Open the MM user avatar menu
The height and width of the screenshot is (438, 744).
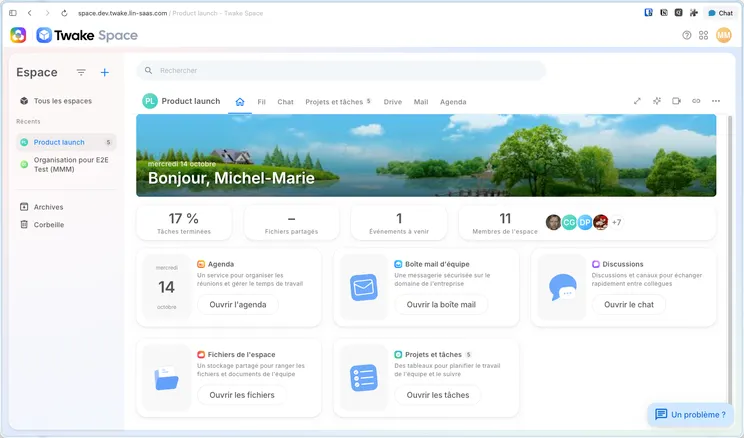(724, 35)
